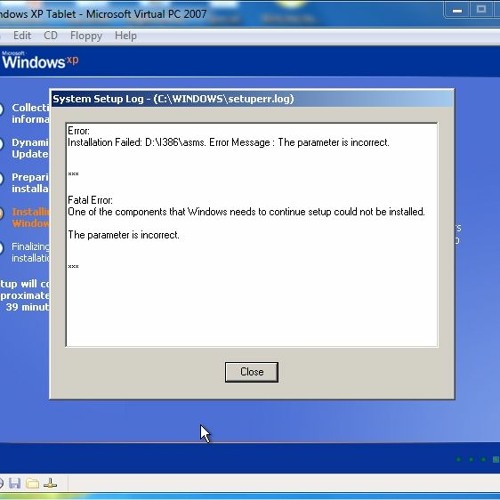Image resolution: width=500 pixels, height=500 pixels.
Task: Click the first 'Error:' line in log
Action: pyautogui.click(x=79, y=131)
